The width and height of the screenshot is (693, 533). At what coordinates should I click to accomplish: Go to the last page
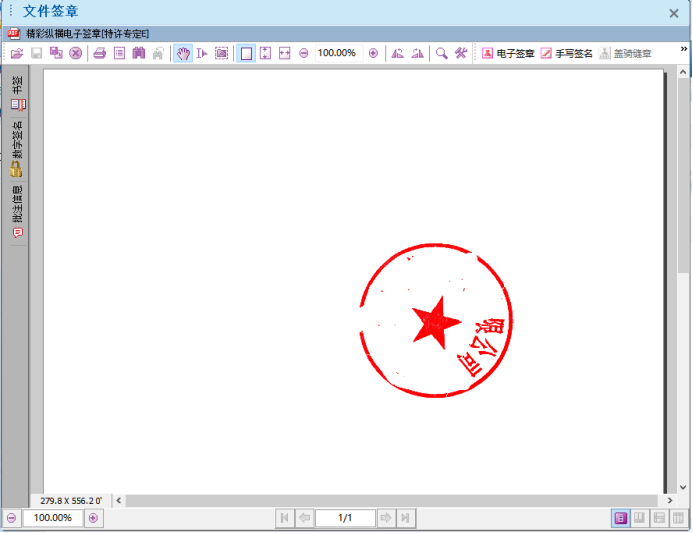click(x=405, y=518)
